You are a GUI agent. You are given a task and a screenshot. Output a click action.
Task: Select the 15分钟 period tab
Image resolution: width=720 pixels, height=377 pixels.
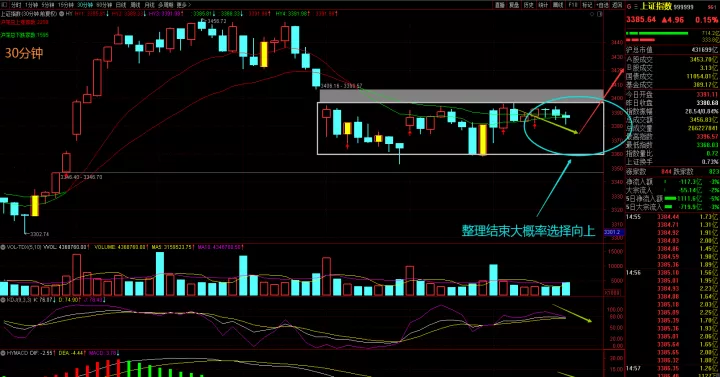coord(66,5)
